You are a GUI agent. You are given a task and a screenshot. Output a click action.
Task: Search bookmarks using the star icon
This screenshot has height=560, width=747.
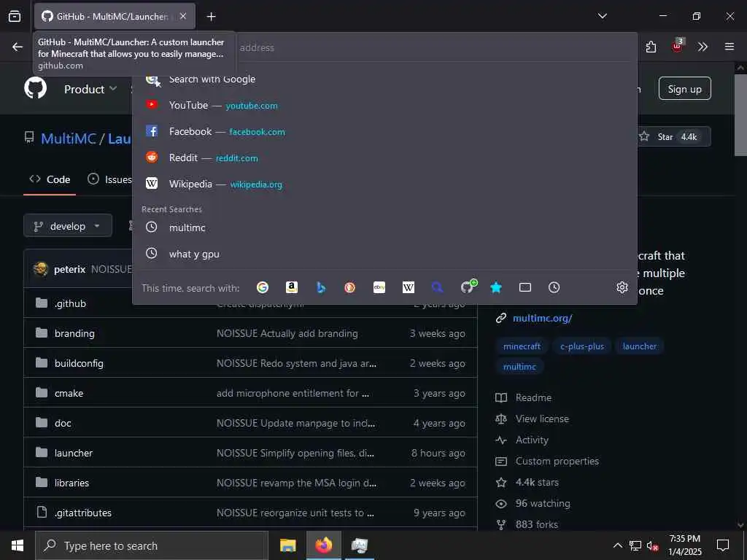496,287
